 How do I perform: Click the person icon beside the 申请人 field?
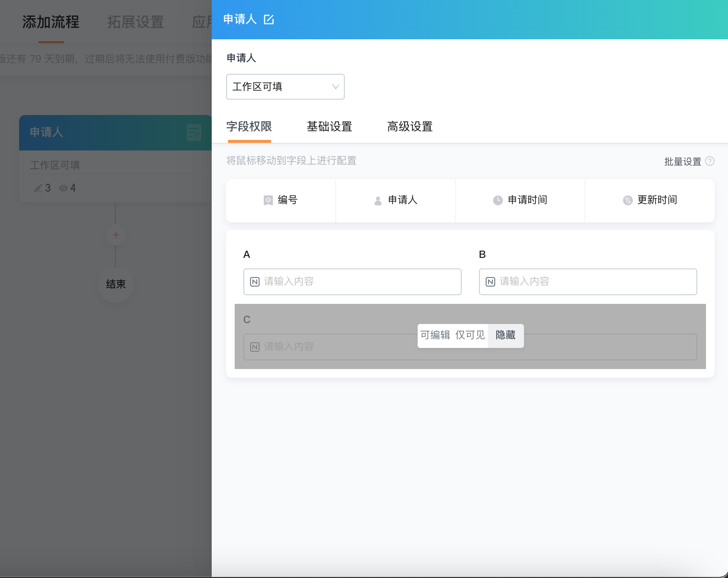378,200
